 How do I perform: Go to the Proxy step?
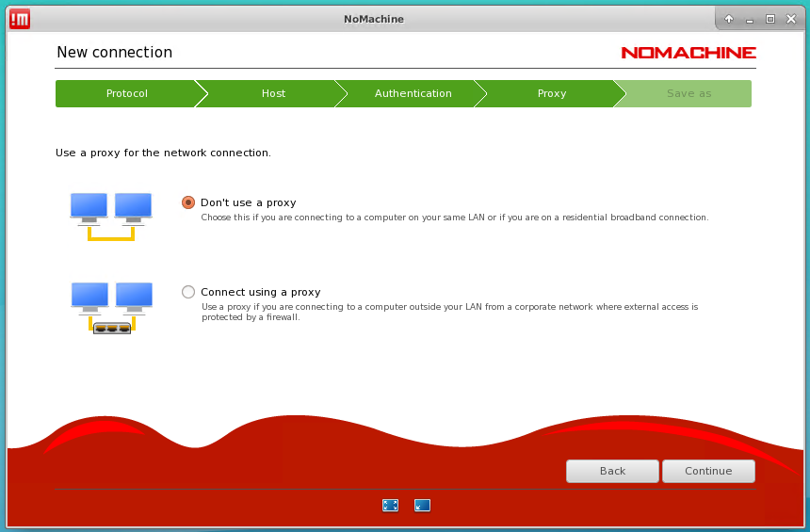pyautogui.click(x=552, y=93)
